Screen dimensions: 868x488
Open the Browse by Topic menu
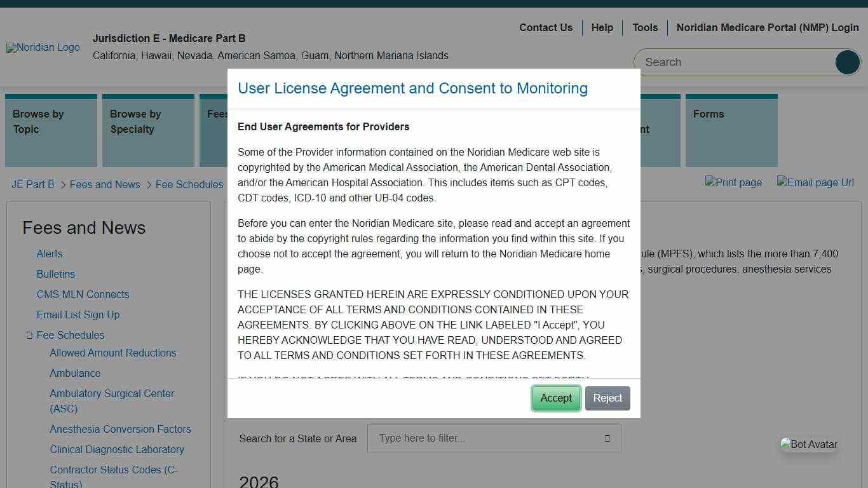(x=51, y=130)
